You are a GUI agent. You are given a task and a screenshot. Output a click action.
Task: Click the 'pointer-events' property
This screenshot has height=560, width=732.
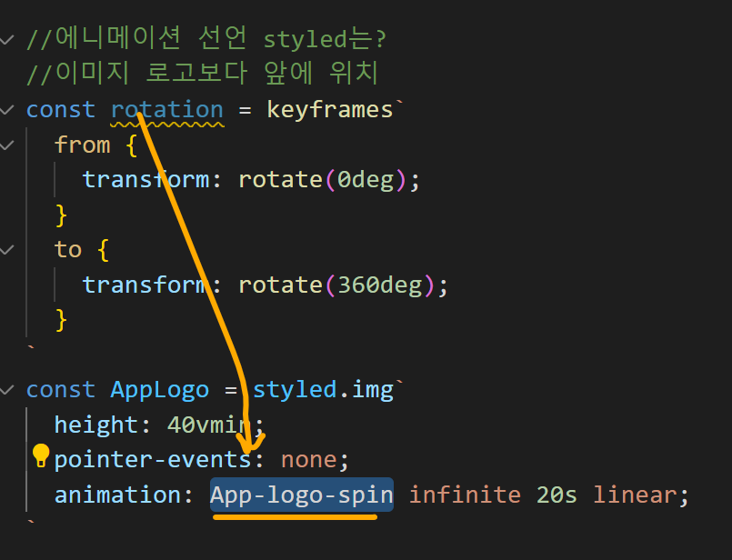pos(153,460)
